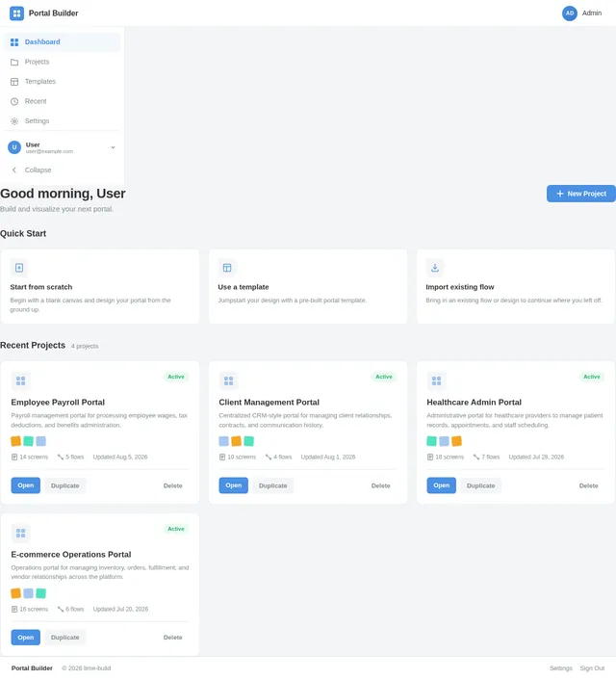Create a New Project
616x680 pixels.
[x=581, y=194]
